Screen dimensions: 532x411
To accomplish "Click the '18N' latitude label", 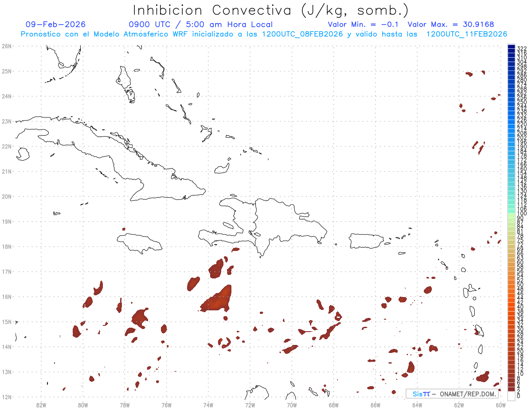I will point(7,247).
